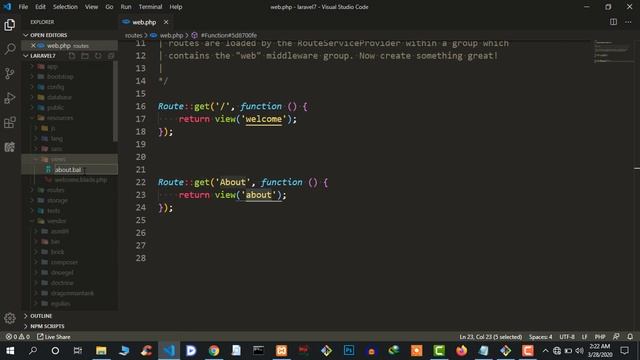Click the Split Editor icon
This screenshot has height=360, width=640.
pos(613,22)
